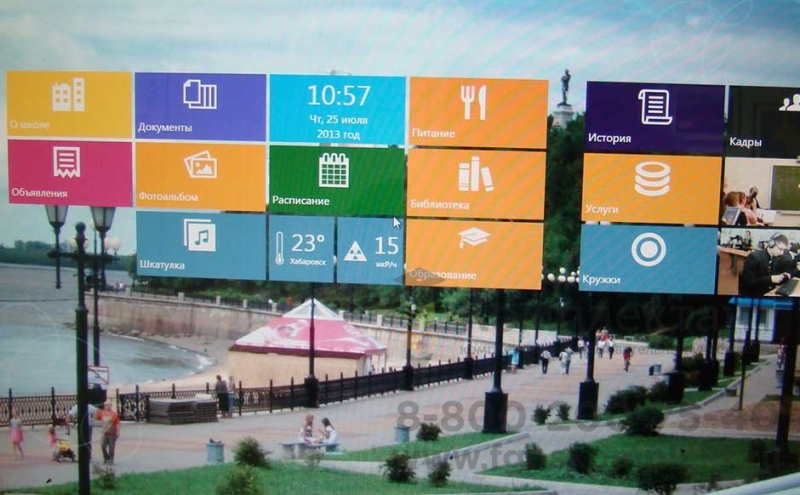800x495 pixels.
Task: Click the 10:57 clock time
Action: click(338, 95)
